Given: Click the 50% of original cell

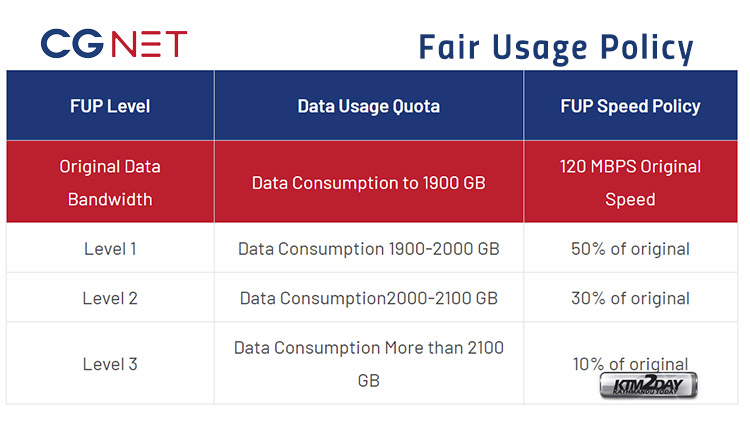Looking at the screenshot, I should pyautogui.click(x=630, y=249).
